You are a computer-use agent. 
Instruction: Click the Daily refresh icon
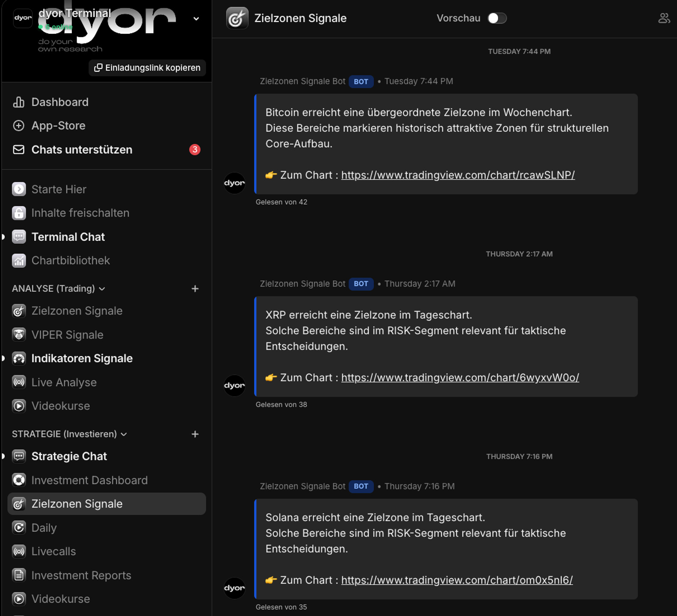coord(19,527)
